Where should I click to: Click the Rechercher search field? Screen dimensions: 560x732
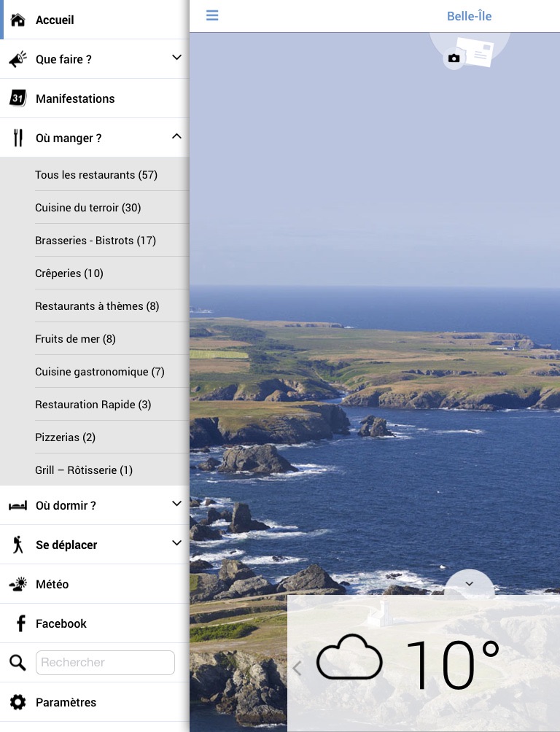coord(105,663)
